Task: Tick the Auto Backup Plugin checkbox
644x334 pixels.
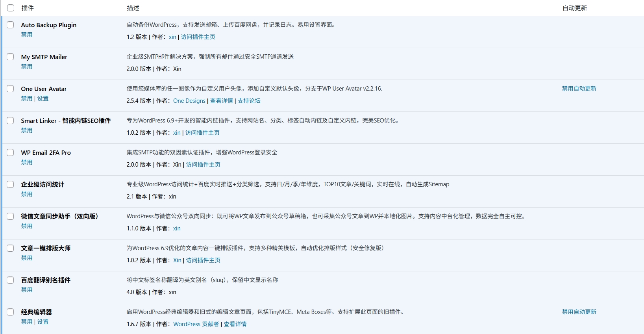Action: 11,25
